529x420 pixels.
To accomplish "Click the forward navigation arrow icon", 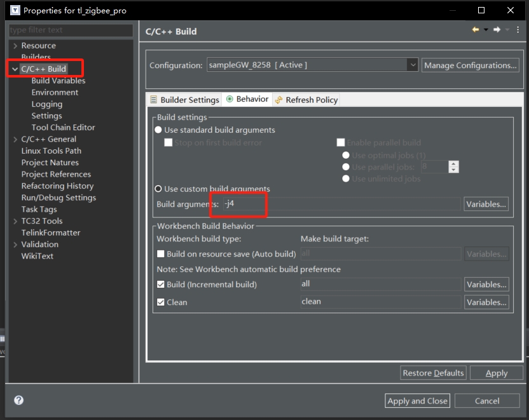I will pos(497,30).
